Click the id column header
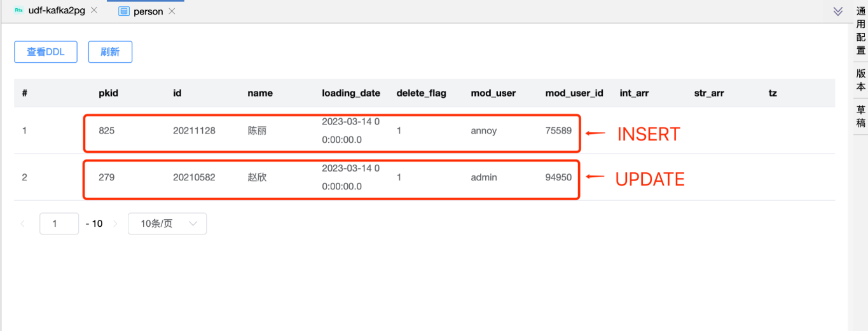The width and height of the screenshot is (868, 331). coord(177,93)
